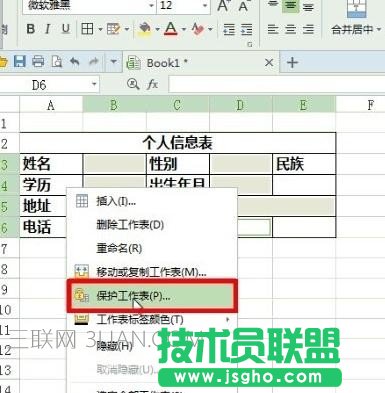Align text left
This screenshot has width=385, height=393.
273,29
